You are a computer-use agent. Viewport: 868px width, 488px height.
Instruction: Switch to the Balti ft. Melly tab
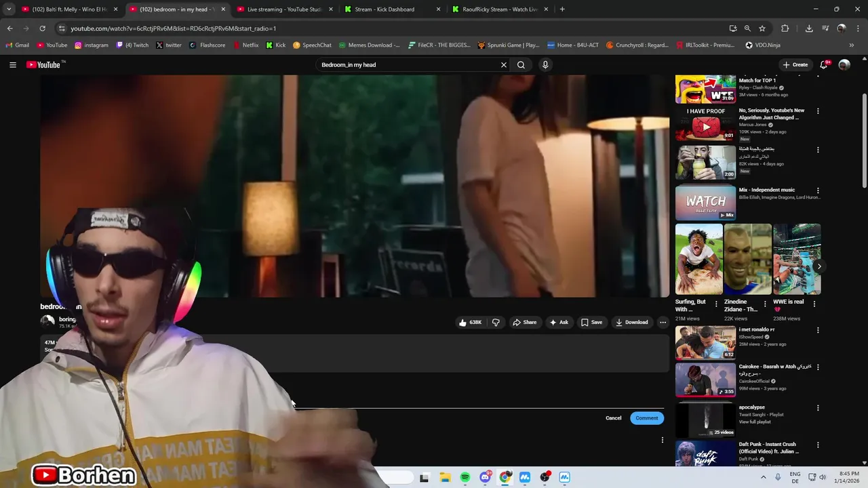[70, 9]
